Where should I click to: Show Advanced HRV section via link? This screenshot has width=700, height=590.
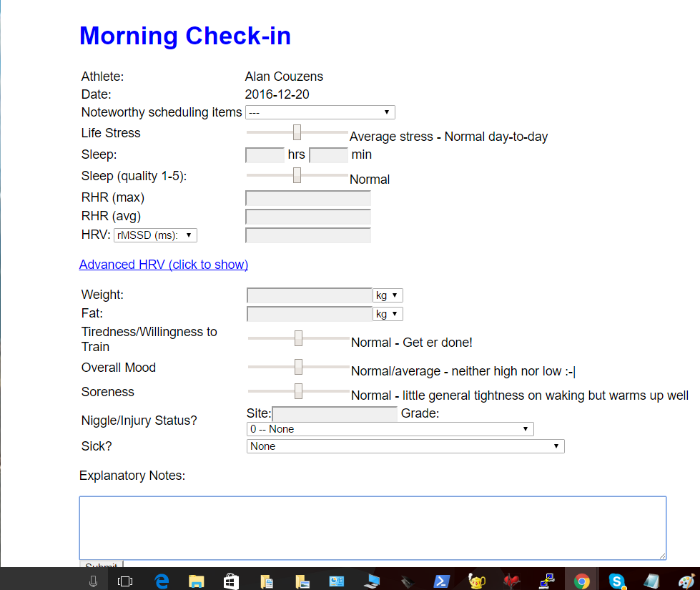(x=164, y=265)
